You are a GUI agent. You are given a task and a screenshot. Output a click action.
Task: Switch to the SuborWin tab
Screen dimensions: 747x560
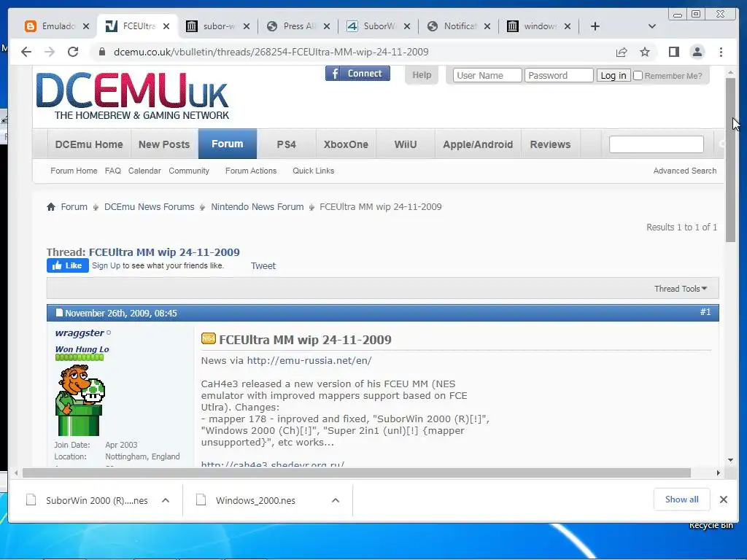tap(371, 26)
